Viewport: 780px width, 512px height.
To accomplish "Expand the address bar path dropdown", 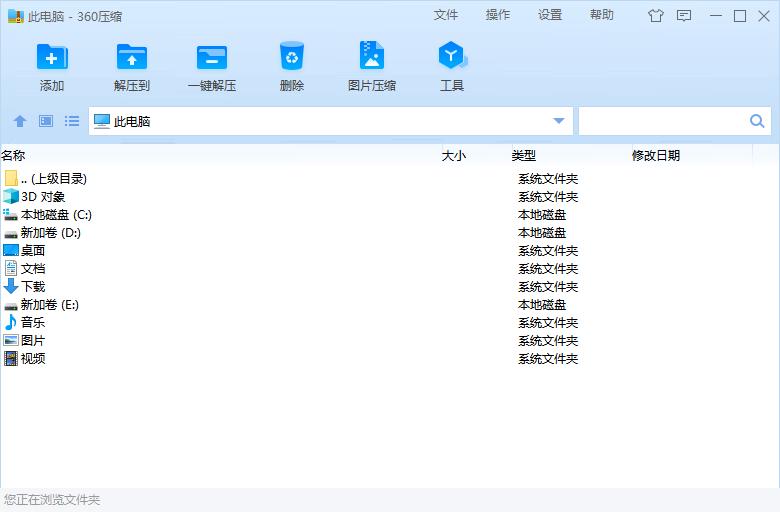I will tap(559, 121).
